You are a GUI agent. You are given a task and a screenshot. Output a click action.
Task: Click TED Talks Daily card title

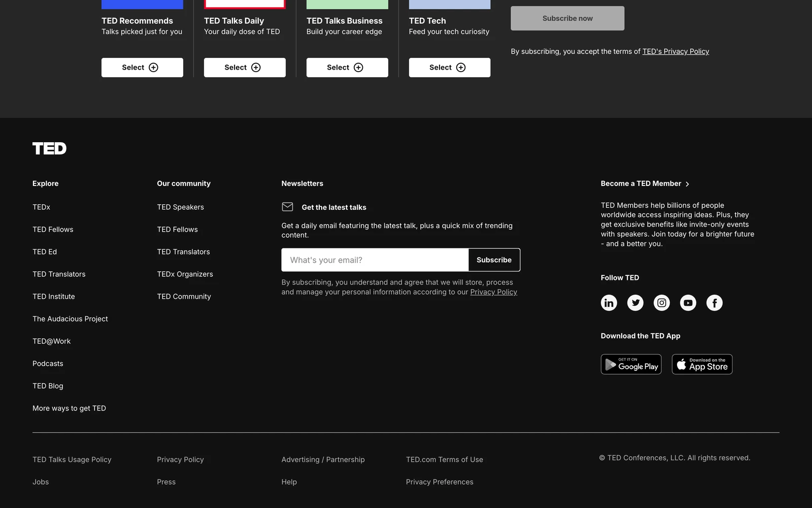[234, 21]
